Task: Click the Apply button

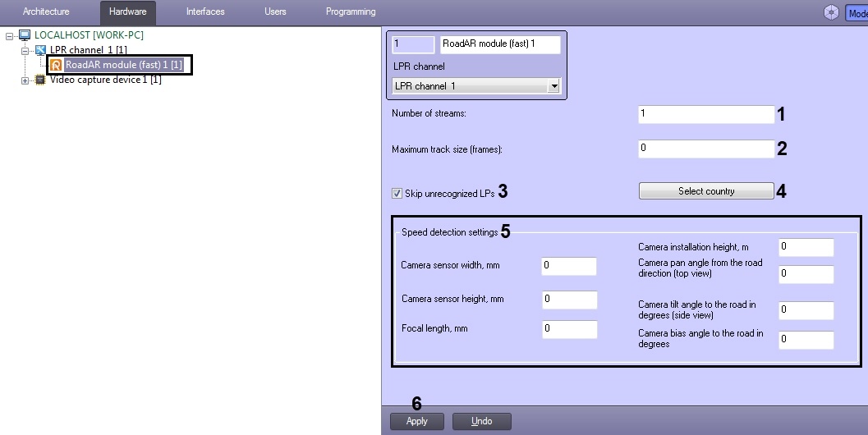Action: click(417, 421)
